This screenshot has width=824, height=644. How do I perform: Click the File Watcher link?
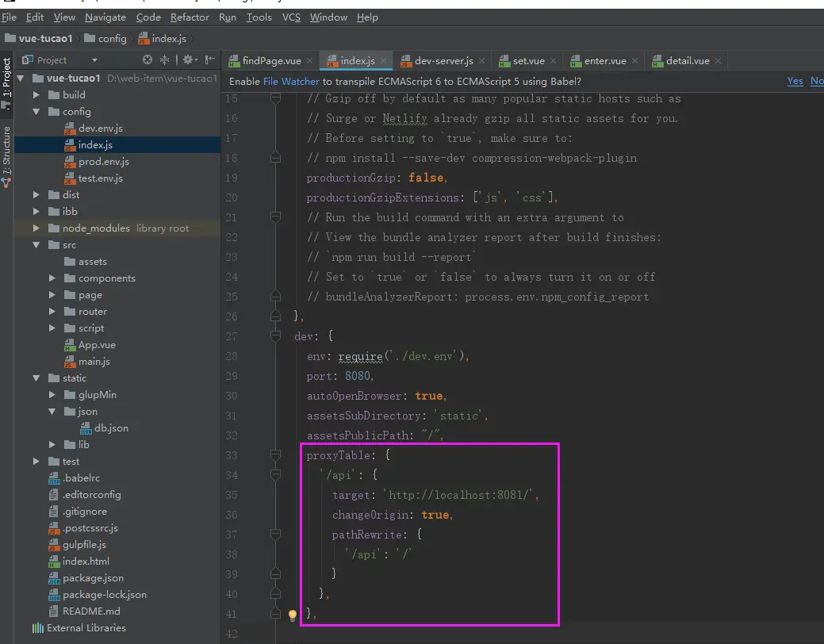point(291,81)
